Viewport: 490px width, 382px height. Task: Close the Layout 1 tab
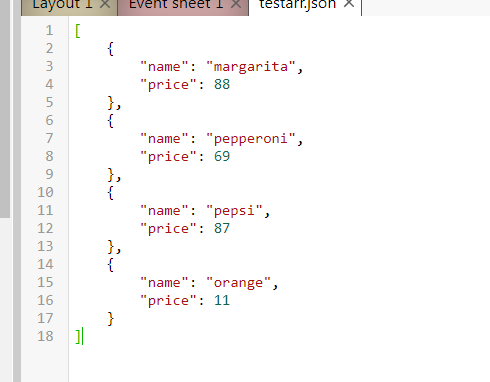click(x=105, y=4)
